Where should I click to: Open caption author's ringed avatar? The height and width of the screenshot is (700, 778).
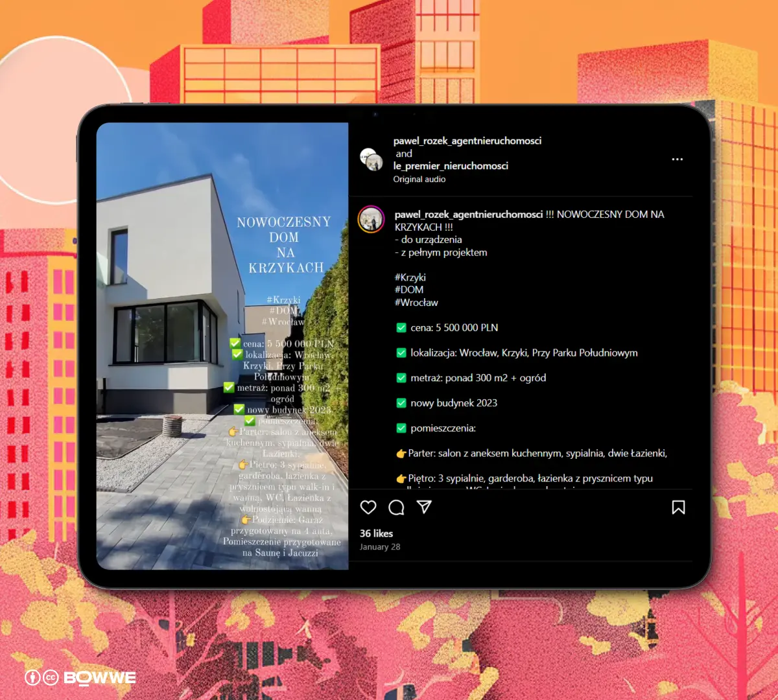click(371, 220)
